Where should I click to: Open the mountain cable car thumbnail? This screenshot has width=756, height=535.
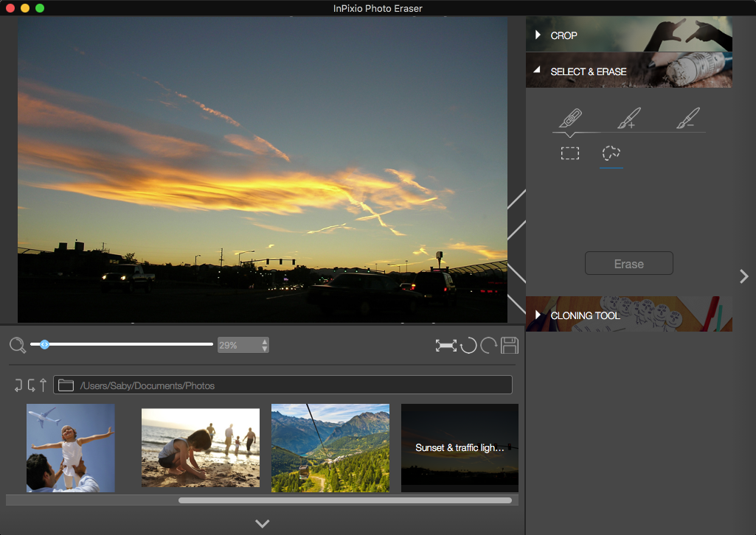click(330, 448)
